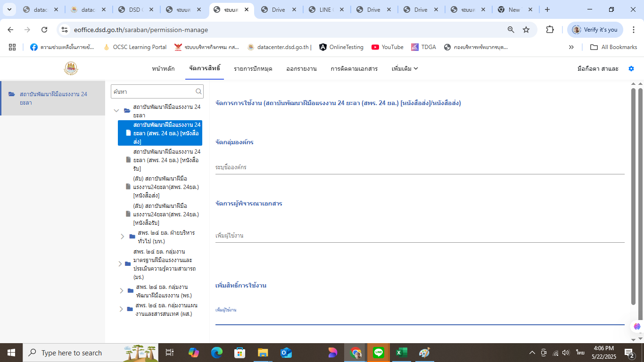Viewport: 644px width, 362px height.
Task: Bookmark this page with the star icon
Action: [526, 30]
